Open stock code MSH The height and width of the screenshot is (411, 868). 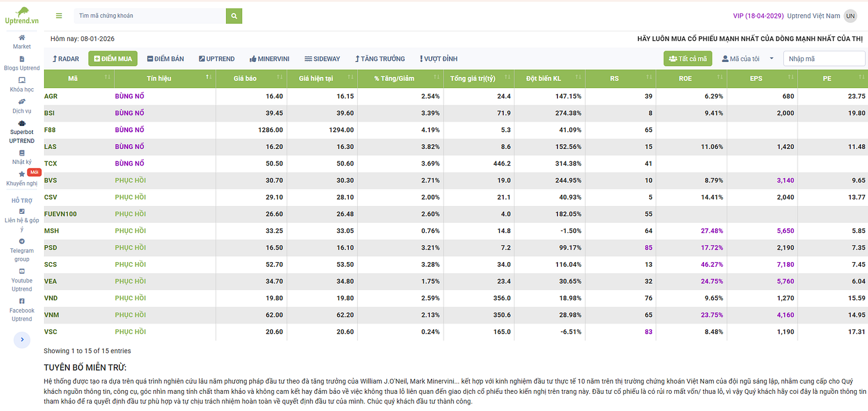pyautogui.click(x=51, y=231)
